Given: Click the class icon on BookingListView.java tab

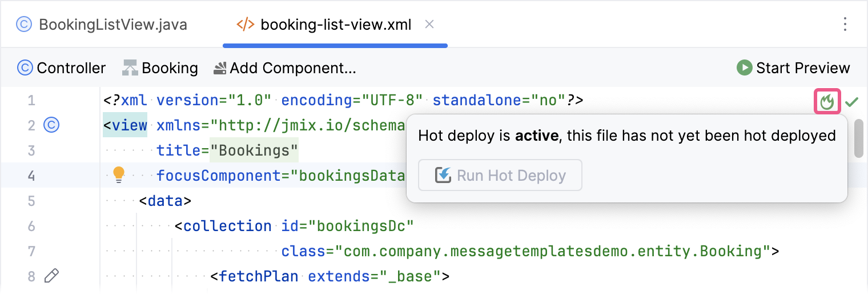Looking at the screenshot, I should [24, 25].
